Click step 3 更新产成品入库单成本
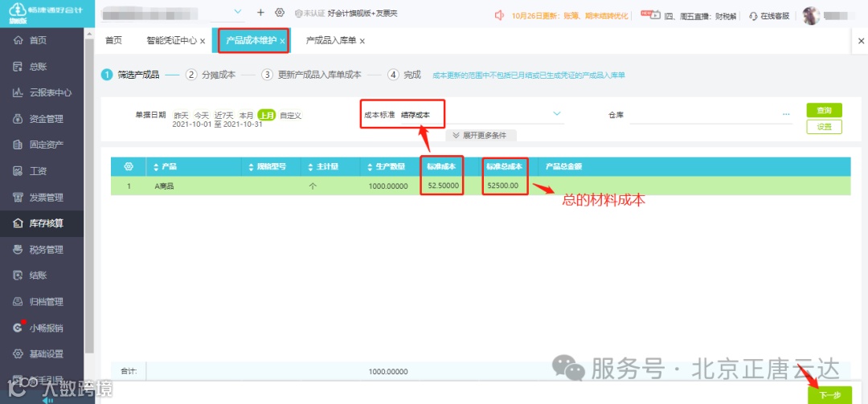Screen dimensions: 868x404 tap(312, 75)
